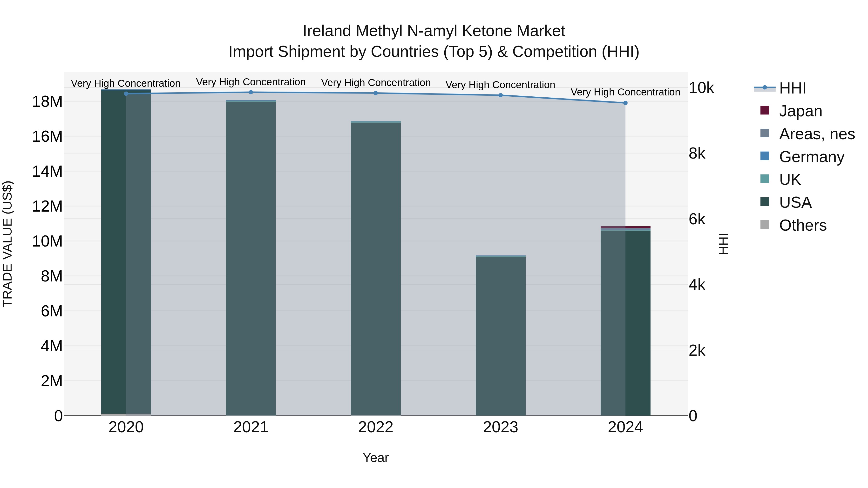Viewport: 868px width, 488px height.
Task: Click the 2024 Japan bar segment
Action: (625, 227)
